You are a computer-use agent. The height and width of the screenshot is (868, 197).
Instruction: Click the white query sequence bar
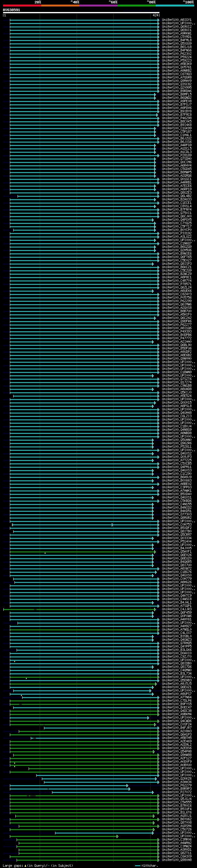81,12
